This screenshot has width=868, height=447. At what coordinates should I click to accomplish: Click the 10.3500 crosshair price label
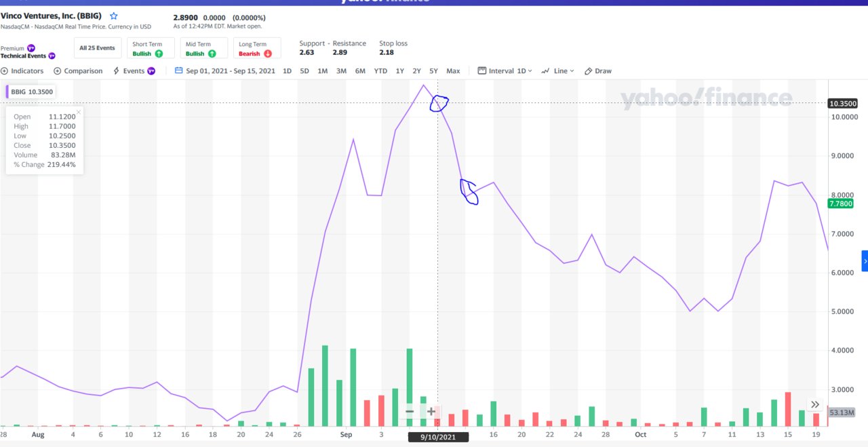click(843, 103)
